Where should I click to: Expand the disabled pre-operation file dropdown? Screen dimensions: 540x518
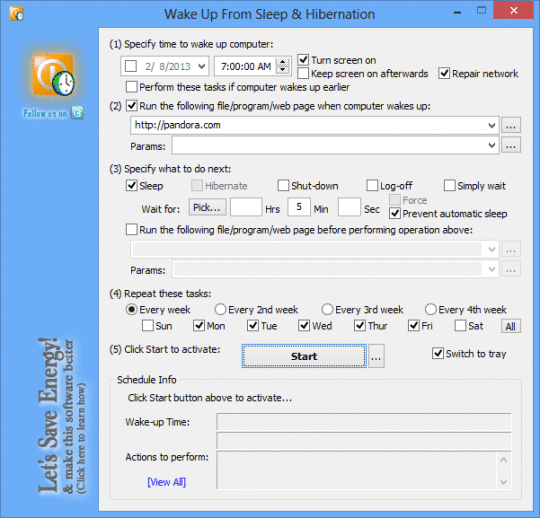tap(492, 249)
